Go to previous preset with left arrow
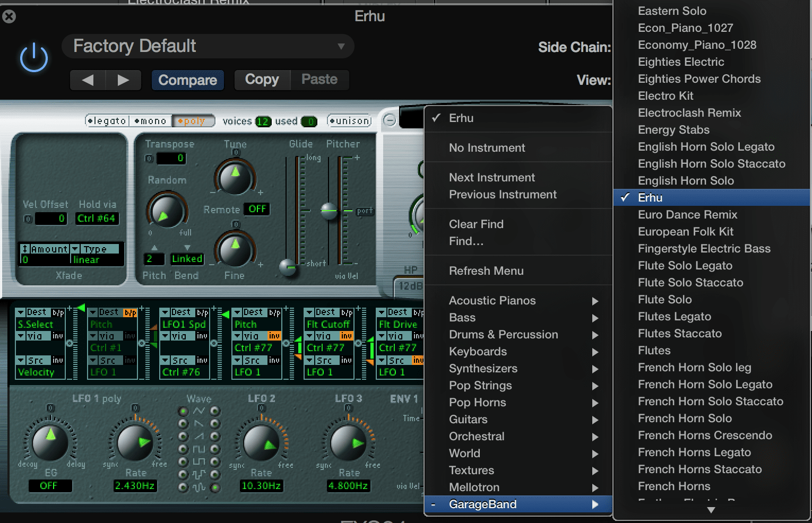Screen dimensions: 812x523 coord(88,80)
